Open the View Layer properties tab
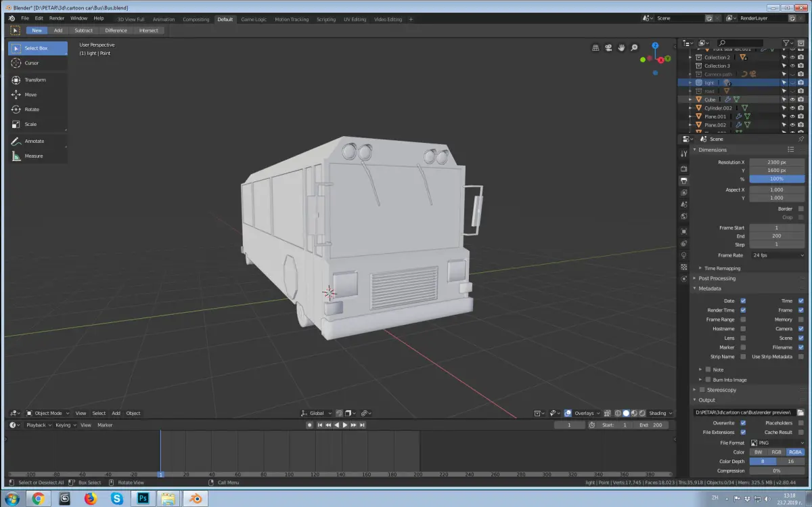The height and width of the screenshot is (507, 812). (684, 193)
